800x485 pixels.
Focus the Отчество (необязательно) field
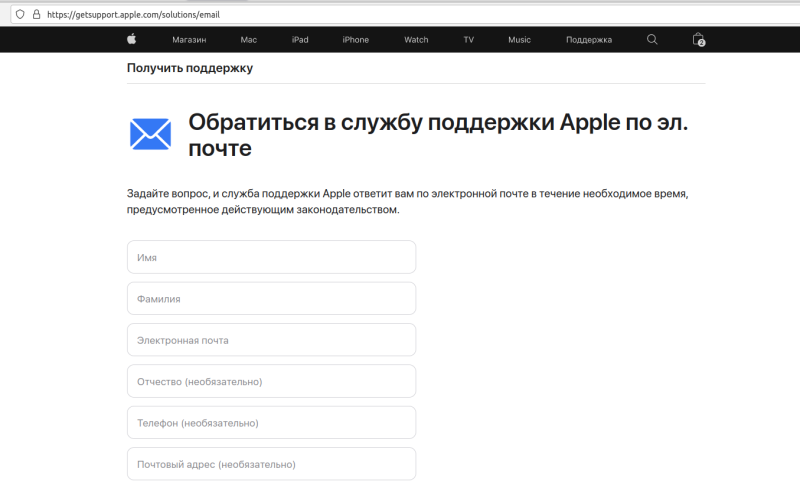click(x=271, y=381)
